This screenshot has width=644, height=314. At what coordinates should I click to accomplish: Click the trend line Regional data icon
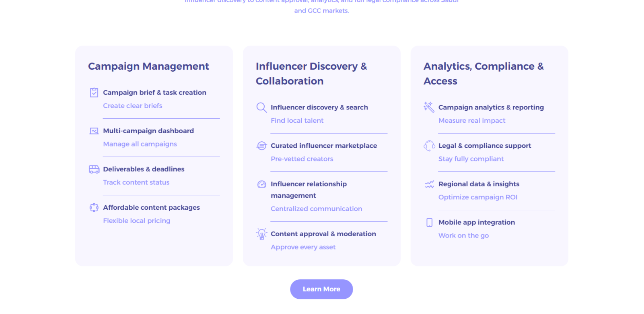[429, 184]
